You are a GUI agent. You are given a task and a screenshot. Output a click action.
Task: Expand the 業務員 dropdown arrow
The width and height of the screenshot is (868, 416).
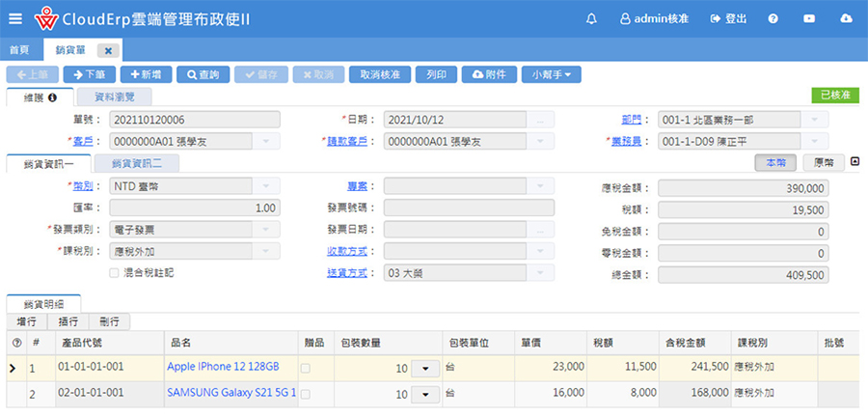click(x=815, y=141)
